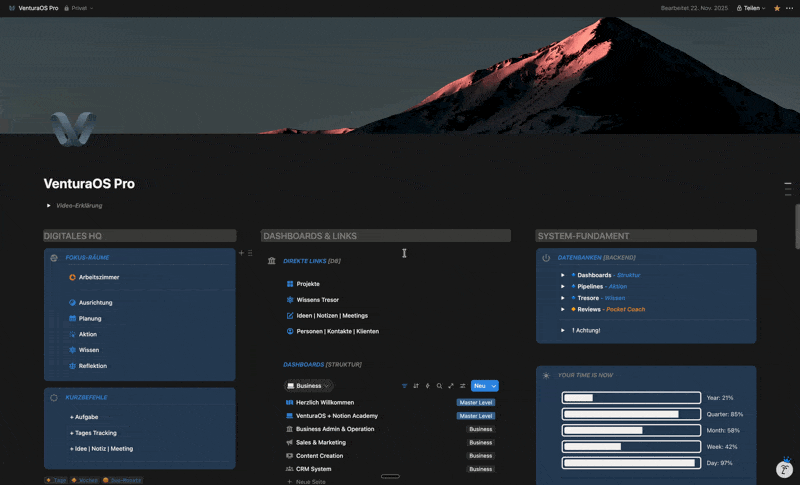The image size is (800, 485).
Task: Open the Business view dropdown
Action: tap(308, 385)
